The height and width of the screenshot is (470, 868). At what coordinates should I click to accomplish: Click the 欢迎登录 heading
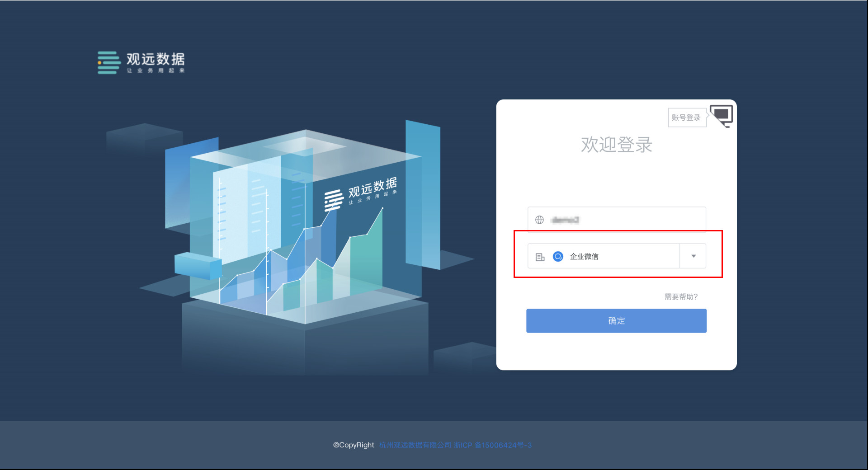pyautogui.click(x=616, y=145)
